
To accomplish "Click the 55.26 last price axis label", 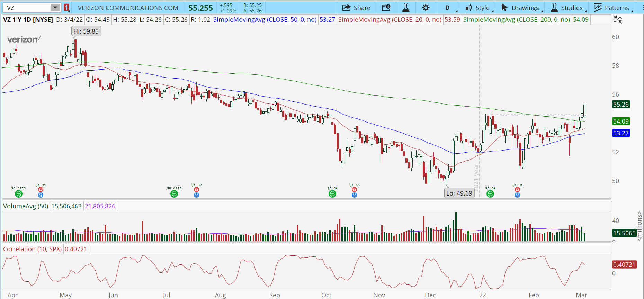I will click(x=621, y=105).
